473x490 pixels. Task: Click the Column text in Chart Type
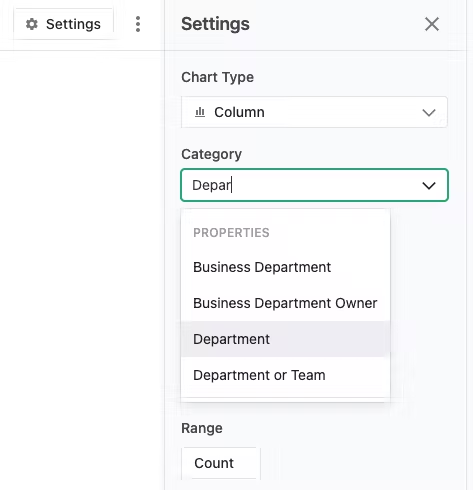[x=239, y=112]
